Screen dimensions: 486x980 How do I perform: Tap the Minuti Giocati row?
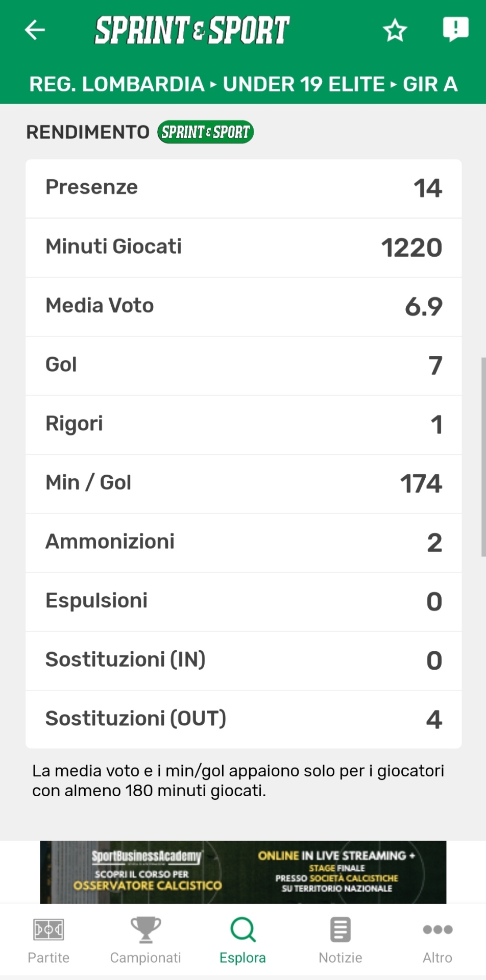pyautogui.click(x=244, y=248)
